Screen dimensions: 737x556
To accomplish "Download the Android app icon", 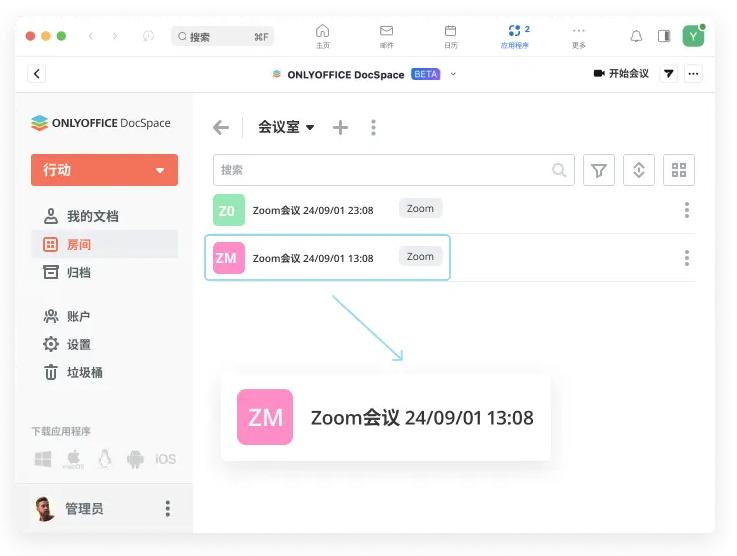I will click(x=135, y=459).
